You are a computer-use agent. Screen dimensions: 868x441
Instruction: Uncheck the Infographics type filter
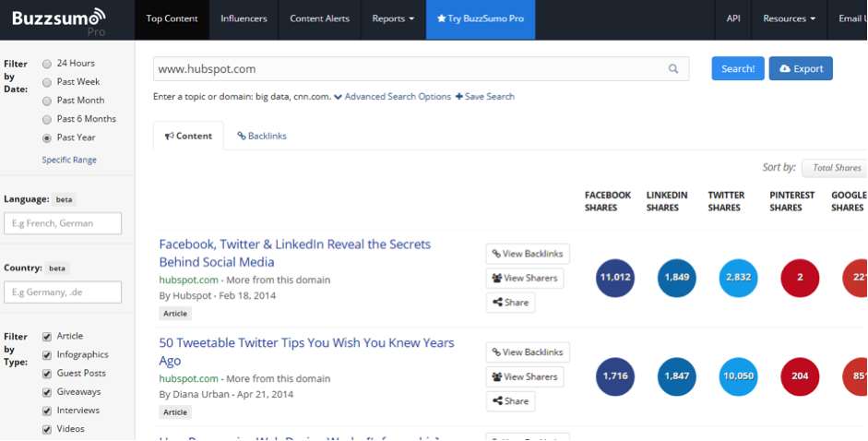pyautogui.click(x=47, y=355)
